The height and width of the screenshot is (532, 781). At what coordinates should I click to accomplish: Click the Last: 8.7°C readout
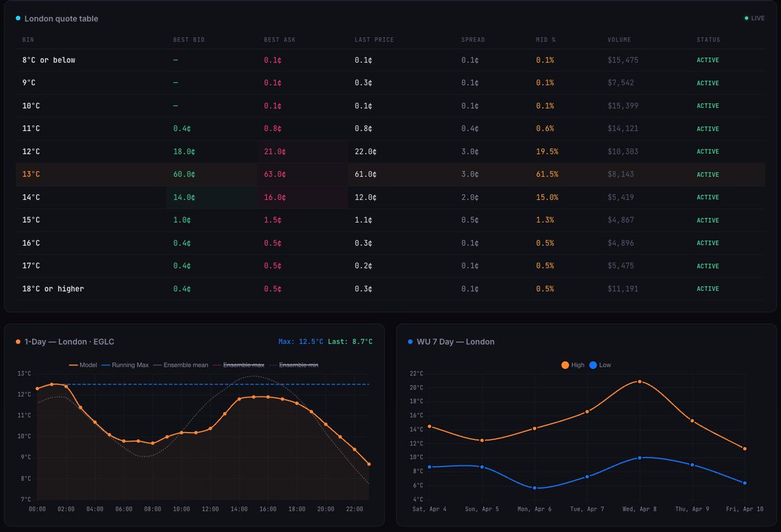click(x=349, y=341)
